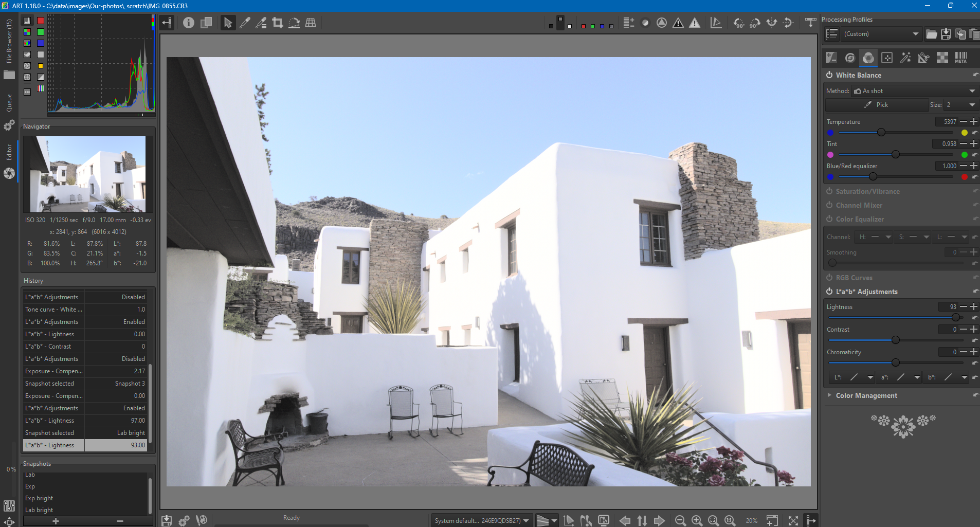The image size is (980, 527).
Task: Switch to the Local editing tab
Action: pos(887,58)
